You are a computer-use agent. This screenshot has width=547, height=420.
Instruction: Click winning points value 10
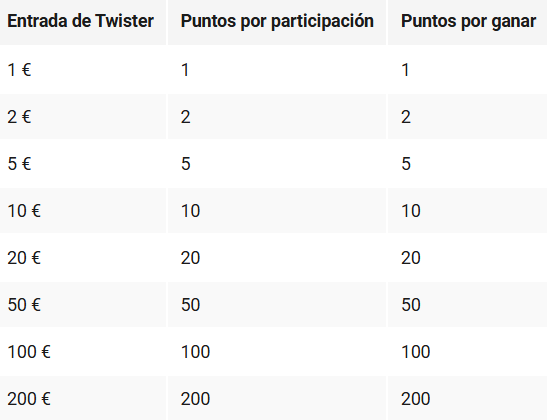411,211
